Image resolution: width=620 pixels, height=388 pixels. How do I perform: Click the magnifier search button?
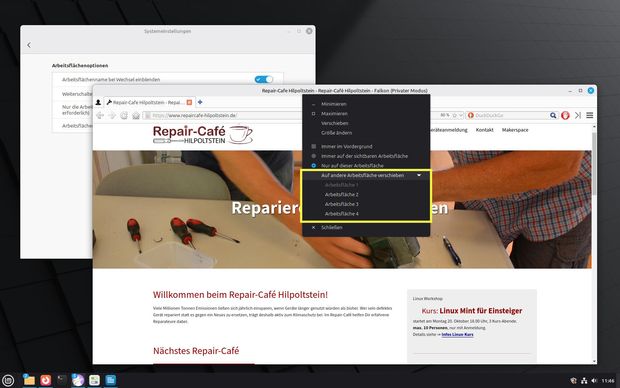pos(553,115)
